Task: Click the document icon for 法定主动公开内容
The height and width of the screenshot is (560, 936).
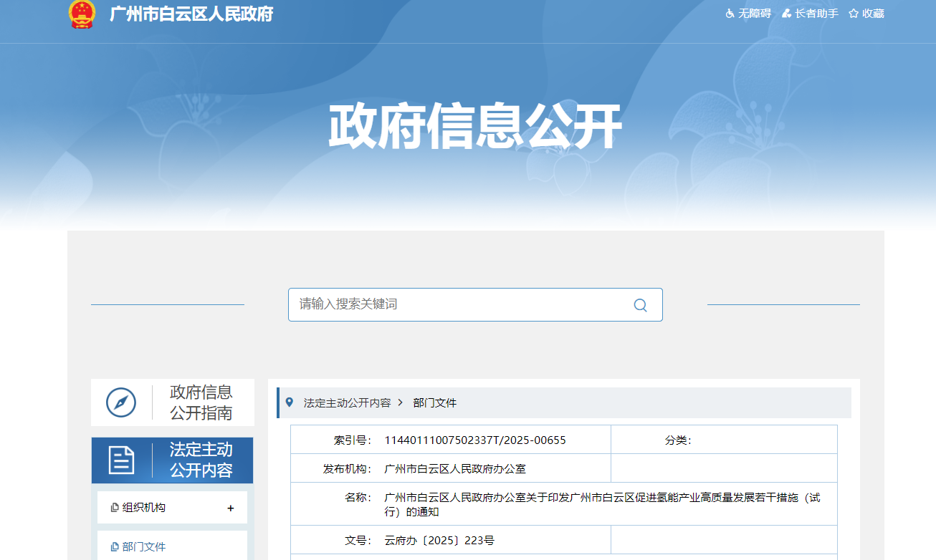Action: (x=121, y=460)
